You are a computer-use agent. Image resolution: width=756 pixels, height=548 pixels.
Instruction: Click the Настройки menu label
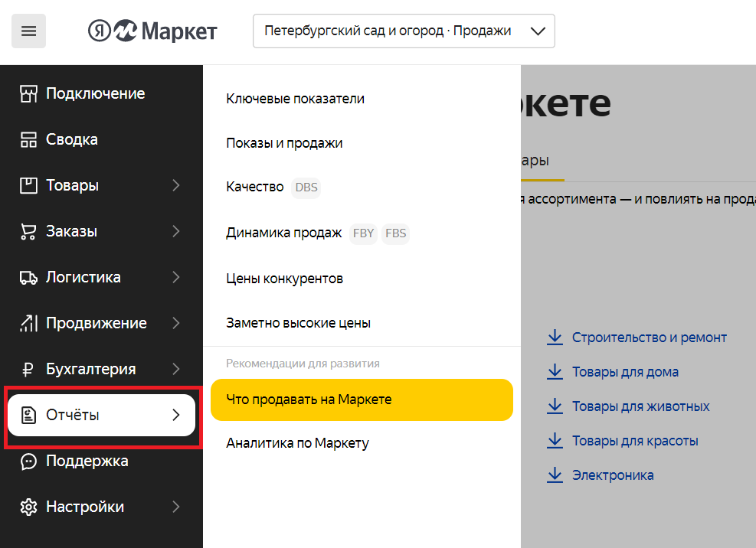click(85, 507)
